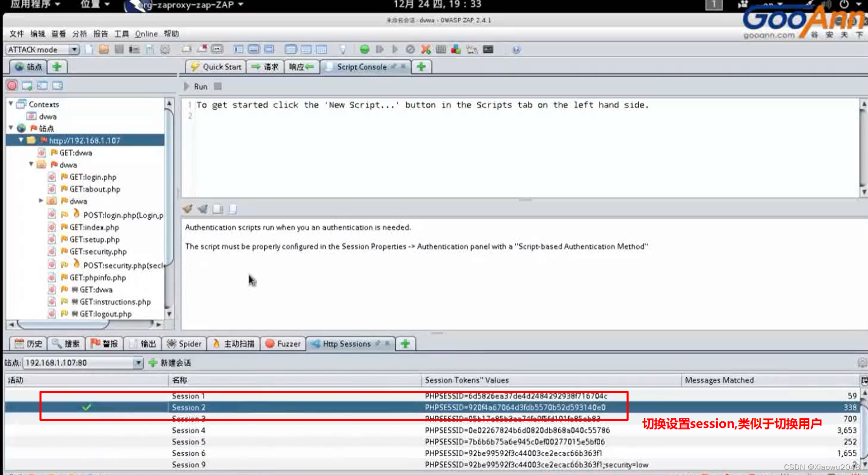The image size is (868, 475).
Task: Switch to the 主动扫描 active scan tab
Action: [233, 343]
